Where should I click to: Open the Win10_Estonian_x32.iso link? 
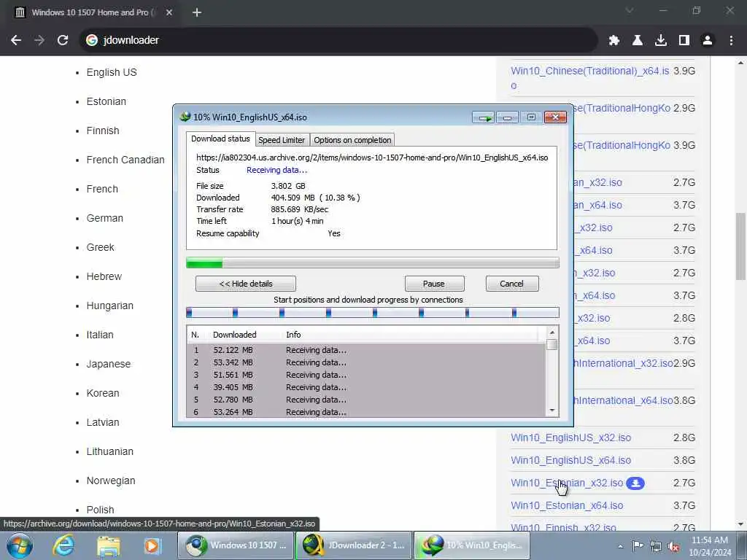coord(567,483)
